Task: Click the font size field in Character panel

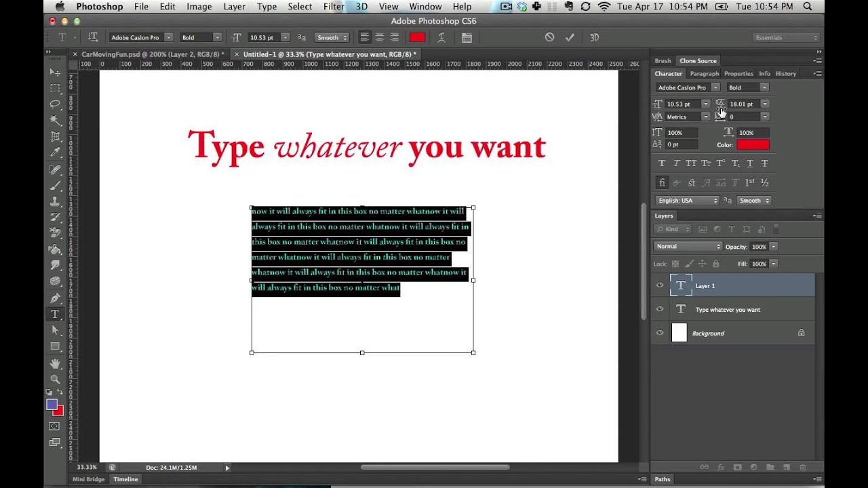Action: point(682,104)
